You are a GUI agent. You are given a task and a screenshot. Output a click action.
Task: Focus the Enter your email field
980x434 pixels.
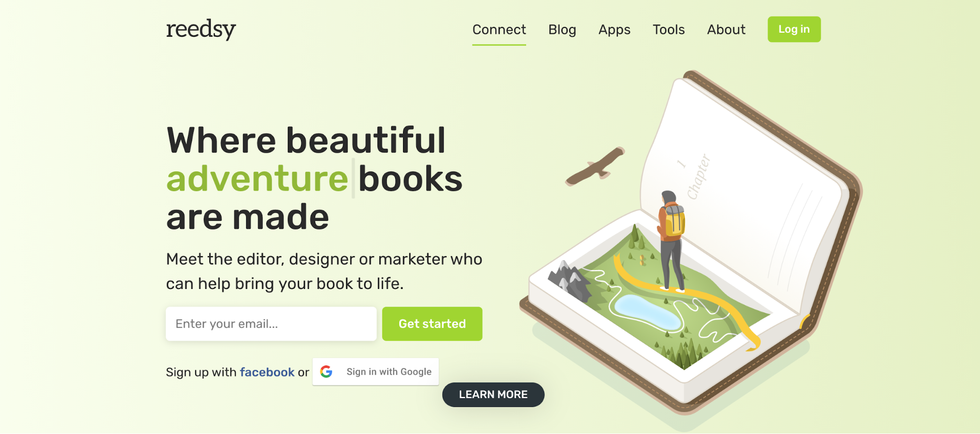tap(271, 324)
